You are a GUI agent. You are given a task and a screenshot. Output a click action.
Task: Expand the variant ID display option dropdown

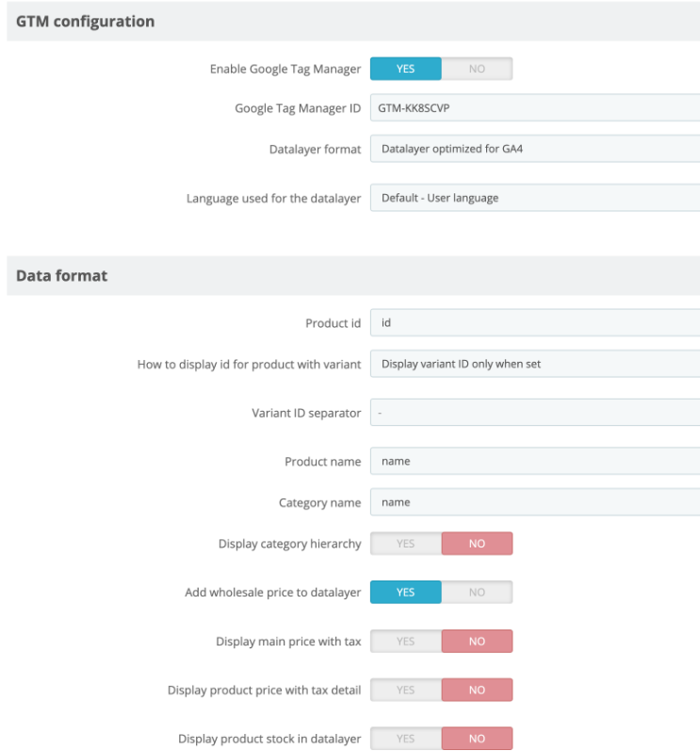[535, 364]
